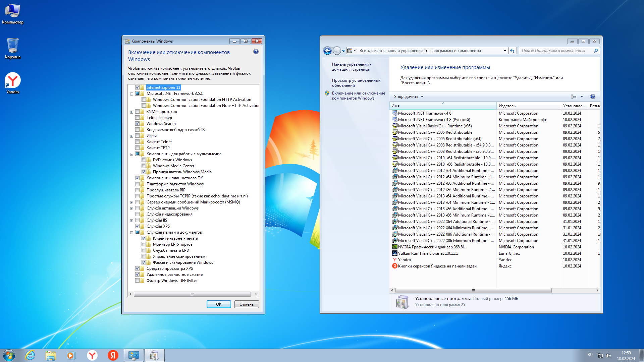
Task: Click the refresh icon next to address bar
Action: [x=512, y=51]
